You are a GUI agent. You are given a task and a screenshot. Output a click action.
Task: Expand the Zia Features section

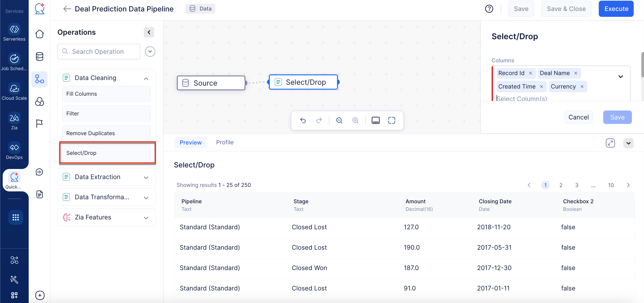146,218
